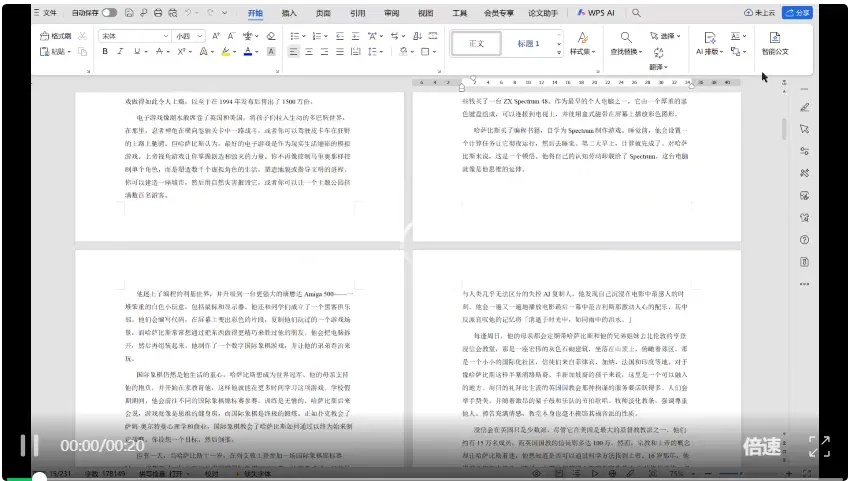The image size is (850, 481).
Task: Open the font size 小四 dropdown
Action: coord(189,36)
